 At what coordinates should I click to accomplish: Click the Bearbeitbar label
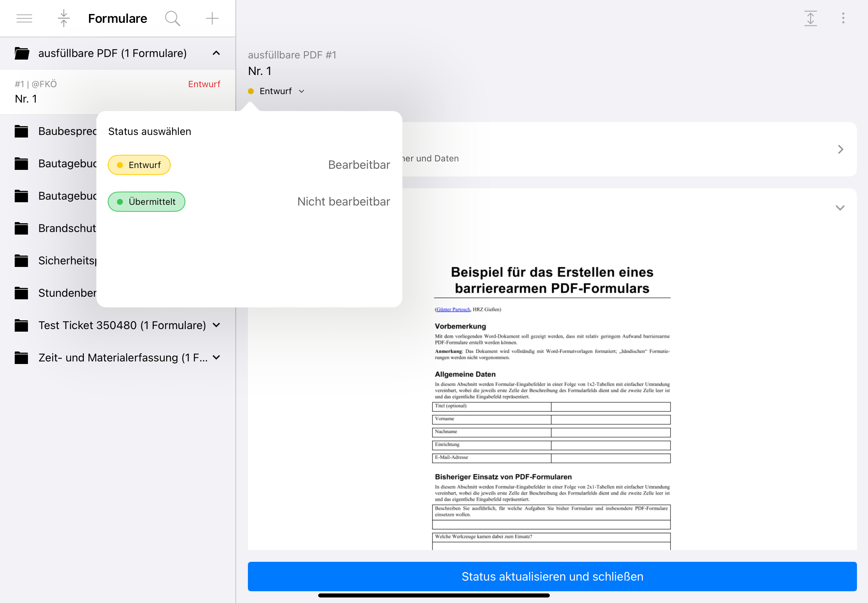tap(359, 165)
